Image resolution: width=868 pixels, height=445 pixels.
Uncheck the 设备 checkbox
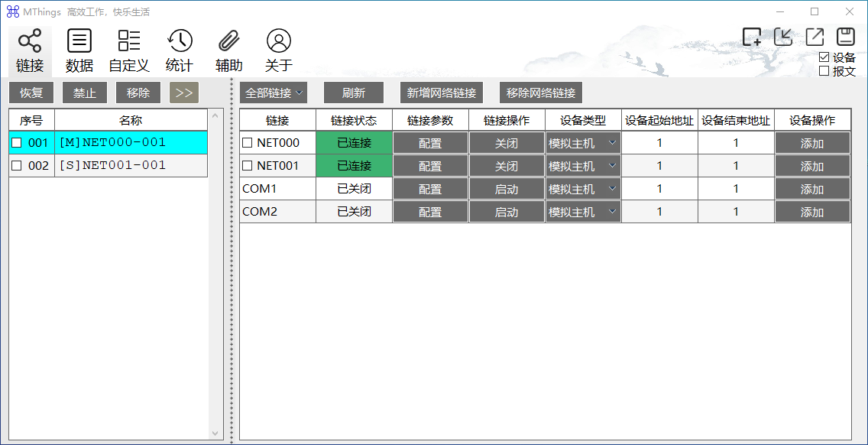click(824, 57)
